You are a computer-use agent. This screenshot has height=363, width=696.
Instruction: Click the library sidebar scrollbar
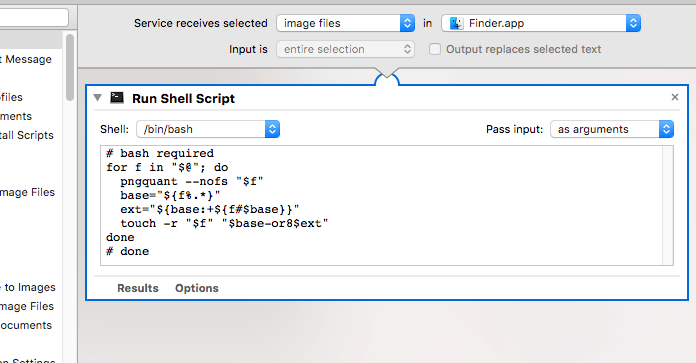pyautogui.click(x=70, y=67)
